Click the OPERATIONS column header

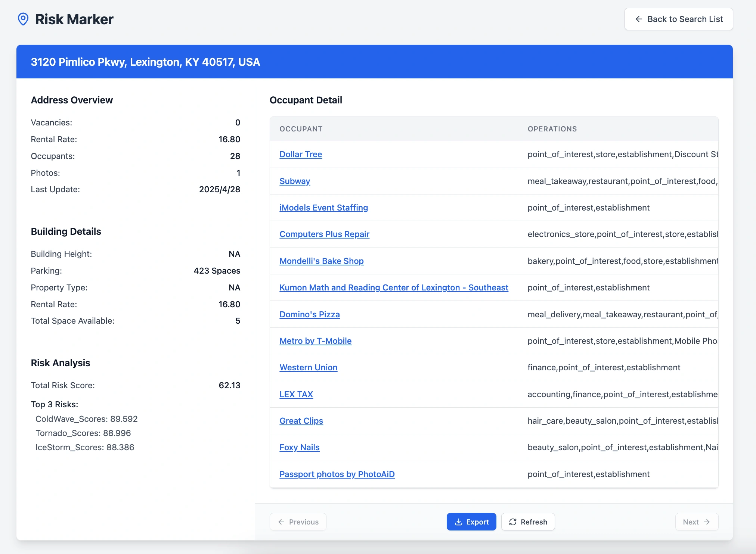click(552, 129)
